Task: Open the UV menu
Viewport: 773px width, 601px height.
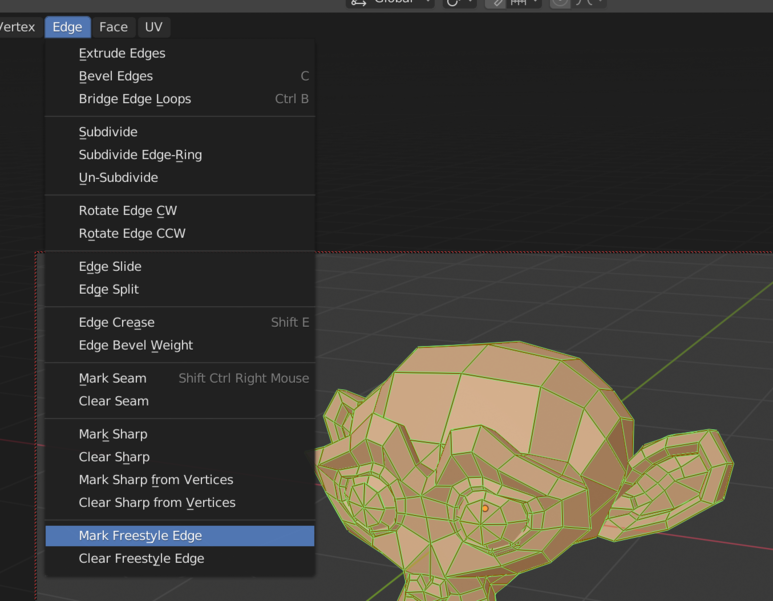Action: pos(154,27)
